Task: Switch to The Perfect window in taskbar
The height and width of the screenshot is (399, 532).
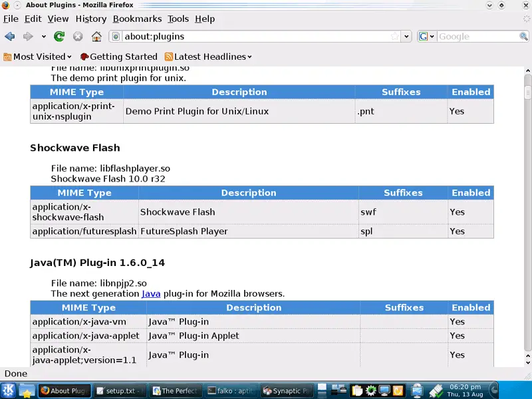Action: [176, 391]
